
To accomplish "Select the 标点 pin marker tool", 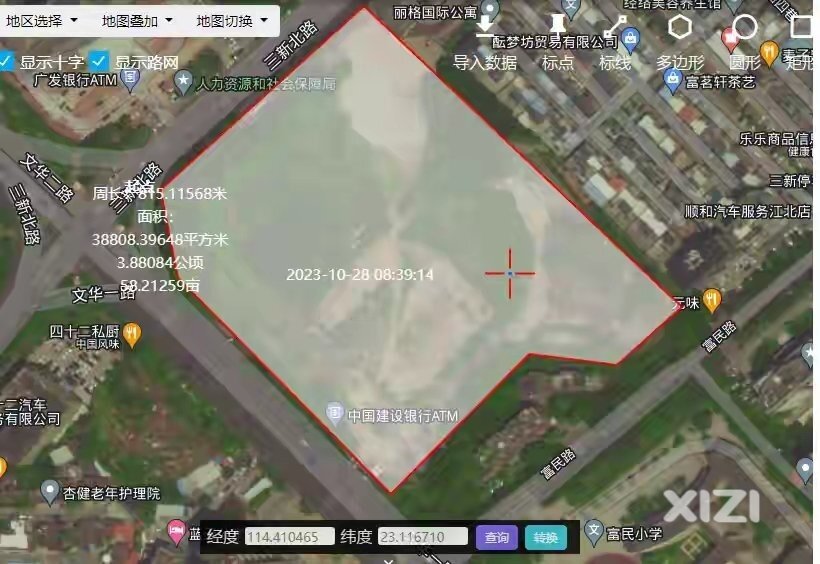I will [558, 25].
